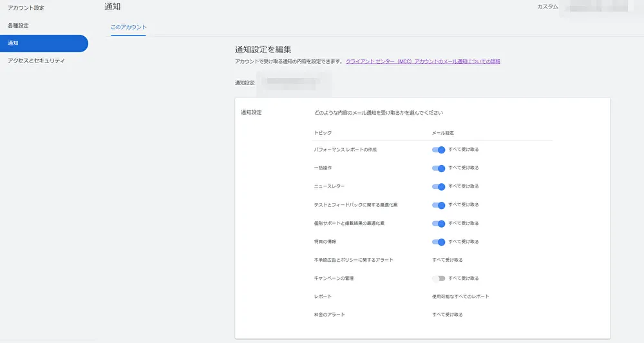Disable 特典の情報 email toggle

tap(439, 242)
